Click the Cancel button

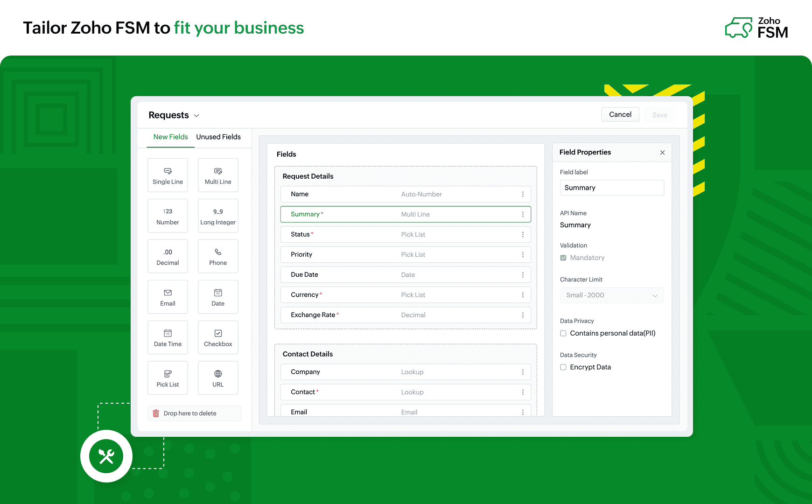[620, 114]
